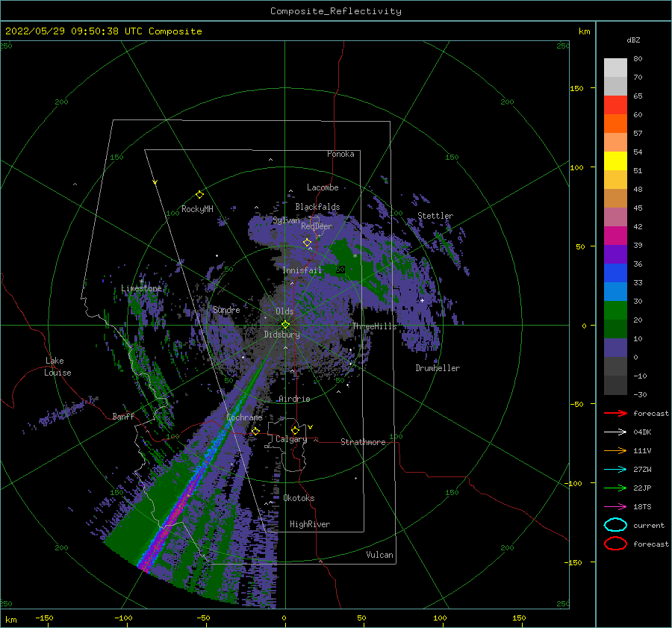Pick the bright green 20-30 dBZ swatch
Viewport: 672px width, 628px height.
coord(615,310)
